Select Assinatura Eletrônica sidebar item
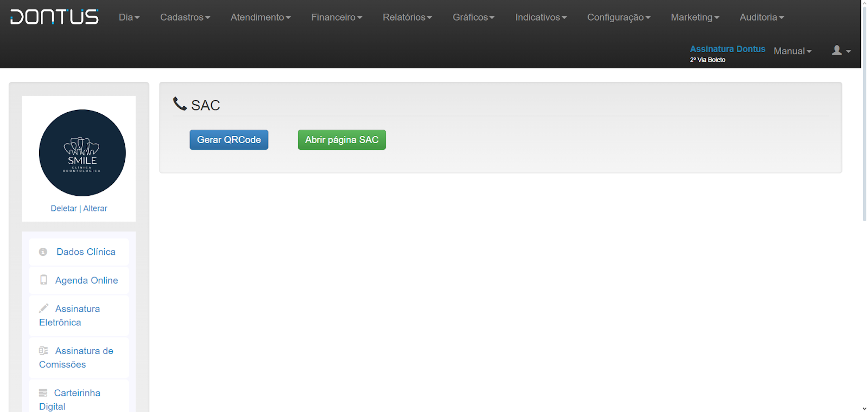This screenshot has width=868, height=412. click(79, 316)
